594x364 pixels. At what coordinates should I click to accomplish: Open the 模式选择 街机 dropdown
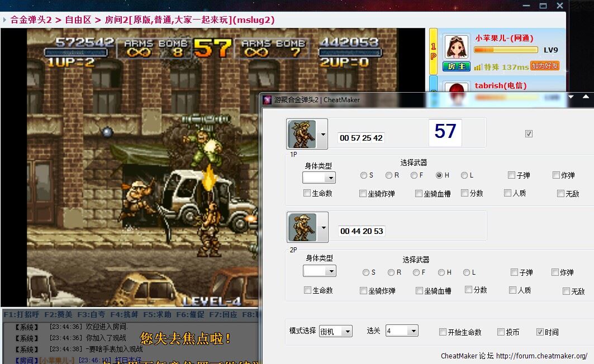pyautogui.click(x=336, y=332)
